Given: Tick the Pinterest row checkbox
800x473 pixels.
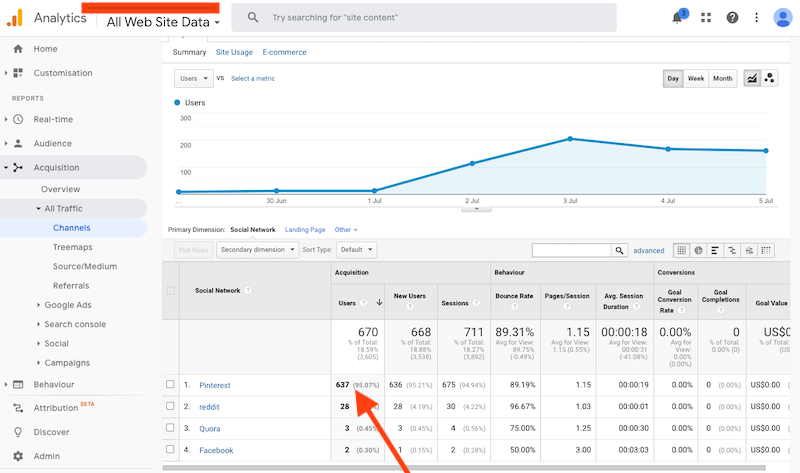Looking at the screenshot, I should coord(170,384).
